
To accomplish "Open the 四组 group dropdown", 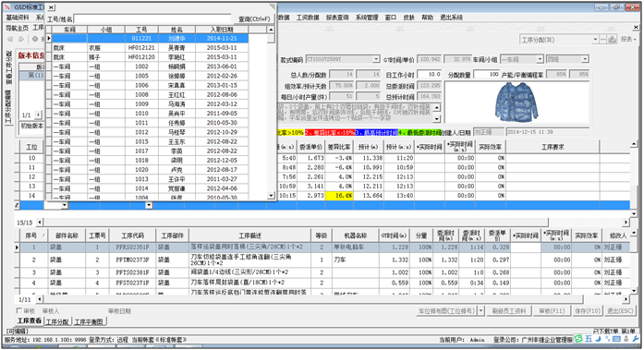I will 585,59.
